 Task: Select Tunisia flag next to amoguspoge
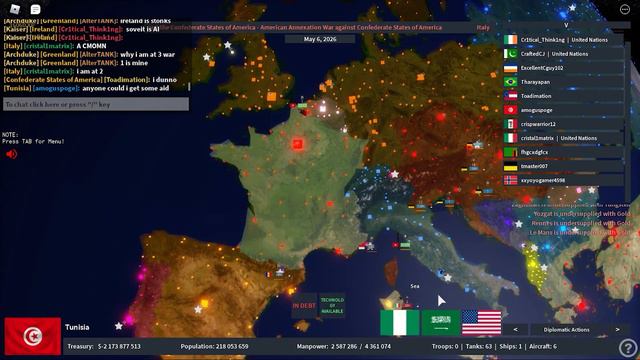510,110
